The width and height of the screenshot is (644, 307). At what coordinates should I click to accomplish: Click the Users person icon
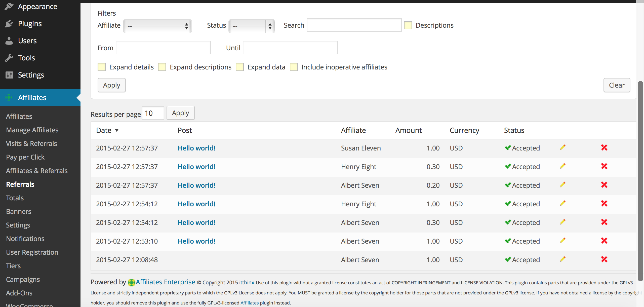9,41
